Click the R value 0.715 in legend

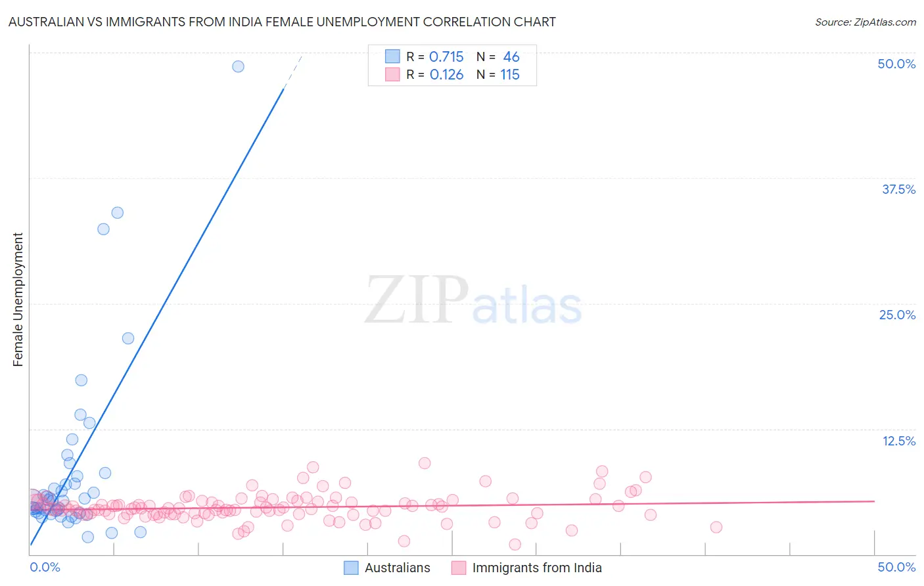[446, 56]
